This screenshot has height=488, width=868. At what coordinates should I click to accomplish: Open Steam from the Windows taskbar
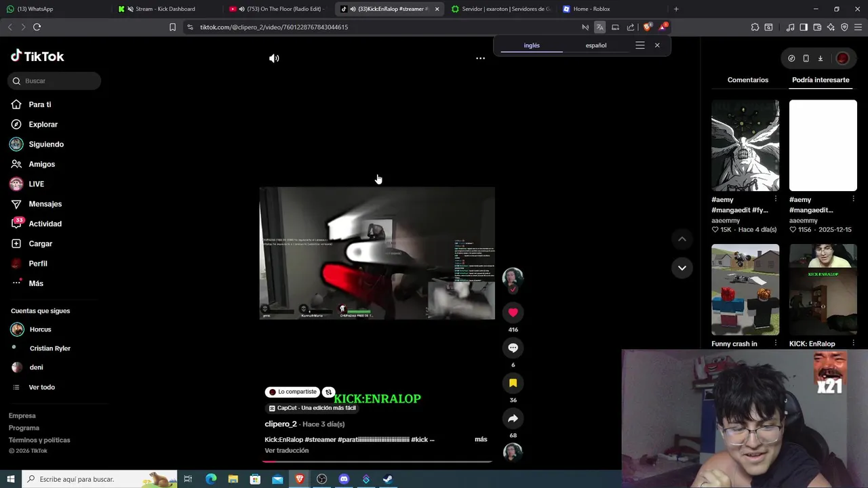point(388,479)
